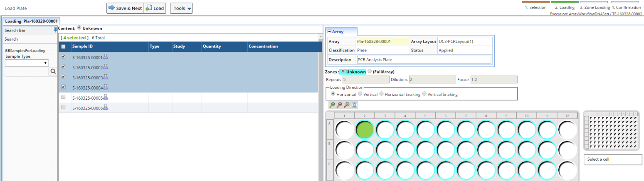Click the arrow icon on Save & Next
644x181 pixels.
click(x=111, y=8)
